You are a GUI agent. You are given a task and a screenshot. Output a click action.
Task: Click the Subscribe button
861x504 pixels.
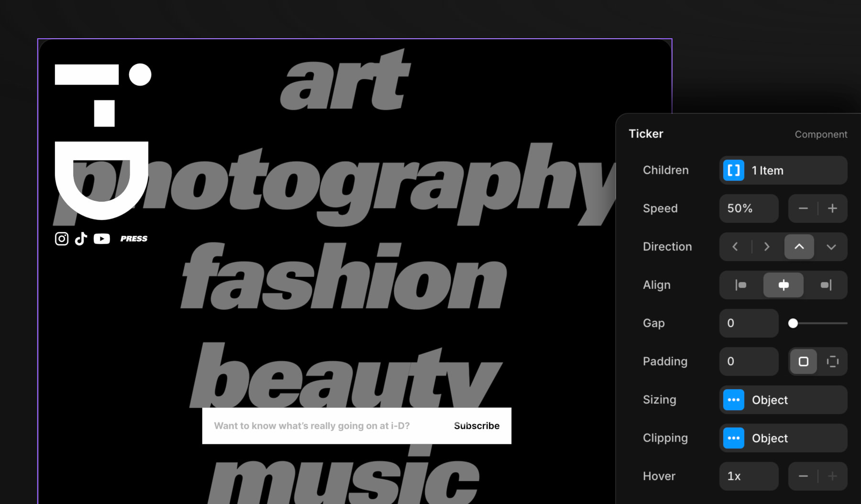click(x=476, y=426)
